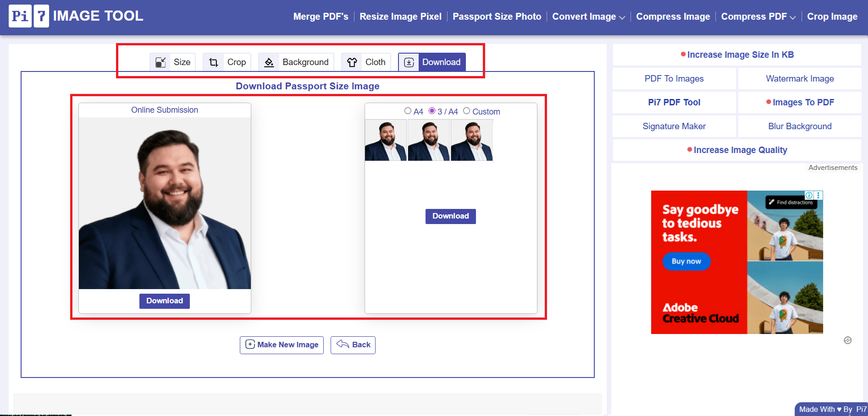Switch to the Background tab
The image size is (868, 416).
(x=296, y=62)
